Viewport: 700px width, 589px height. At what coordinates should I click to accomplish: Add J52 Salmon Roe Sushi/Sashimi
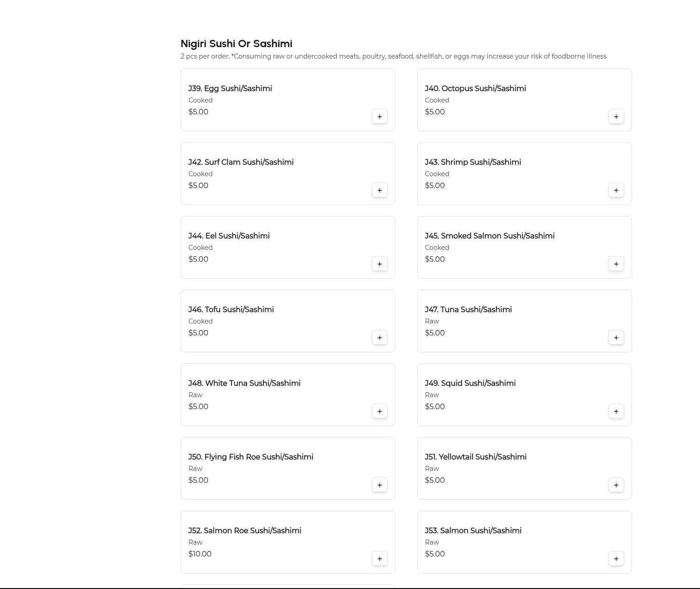[x=379, y=559]
